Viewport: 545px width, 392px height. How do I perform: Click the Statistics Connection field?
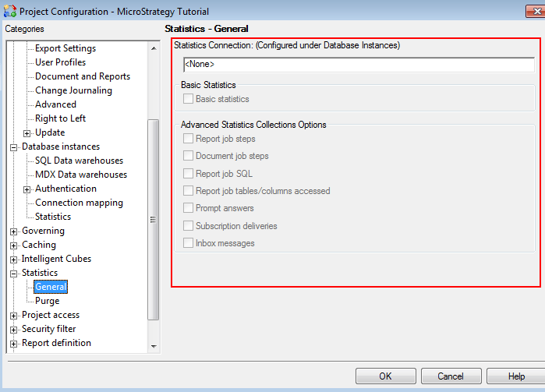[357, 64]
